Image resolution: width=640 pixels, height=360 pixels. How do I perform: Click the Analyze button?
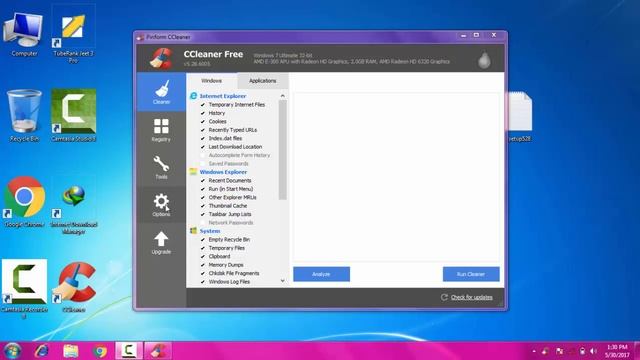coord(321,274)
